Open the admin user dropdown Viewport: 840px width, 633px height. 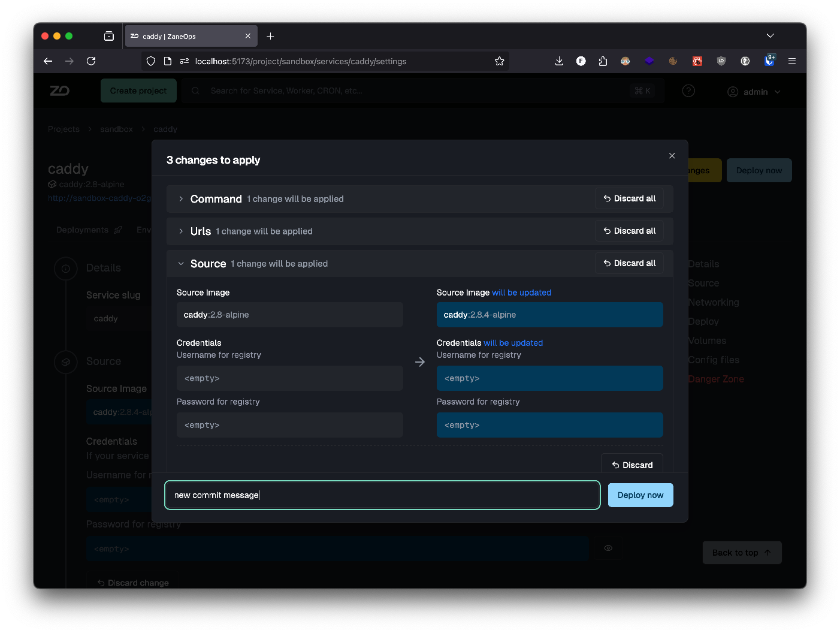754,92
